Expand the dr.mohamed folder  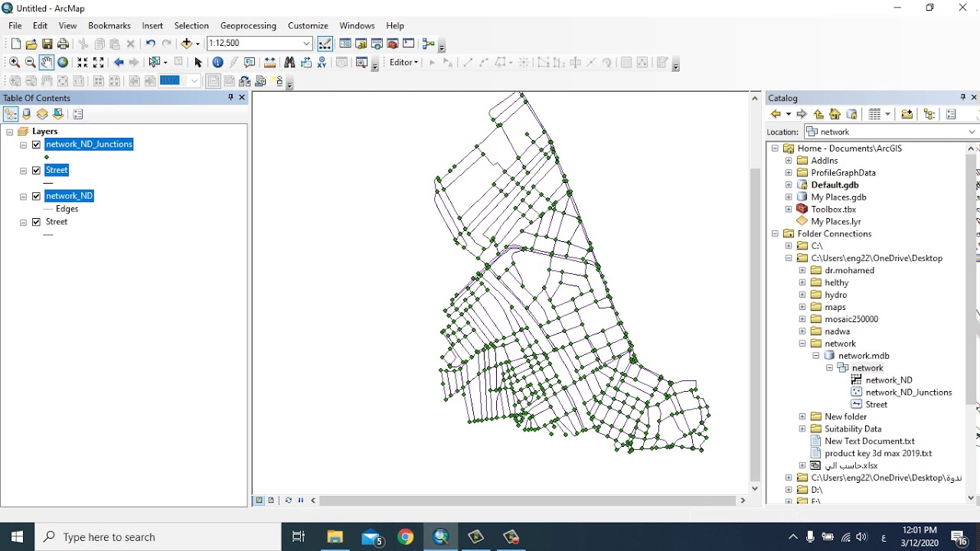click(x=802, y=270)
